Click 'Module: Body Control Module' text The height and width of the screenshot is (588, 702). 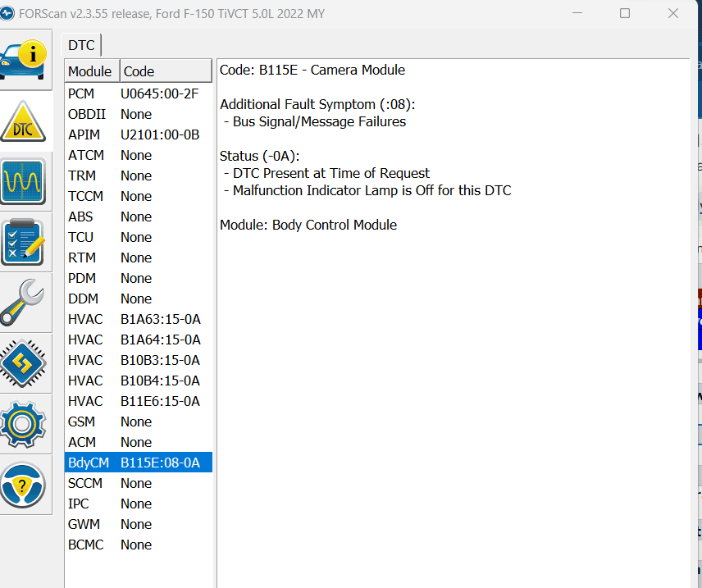(308, 225)
